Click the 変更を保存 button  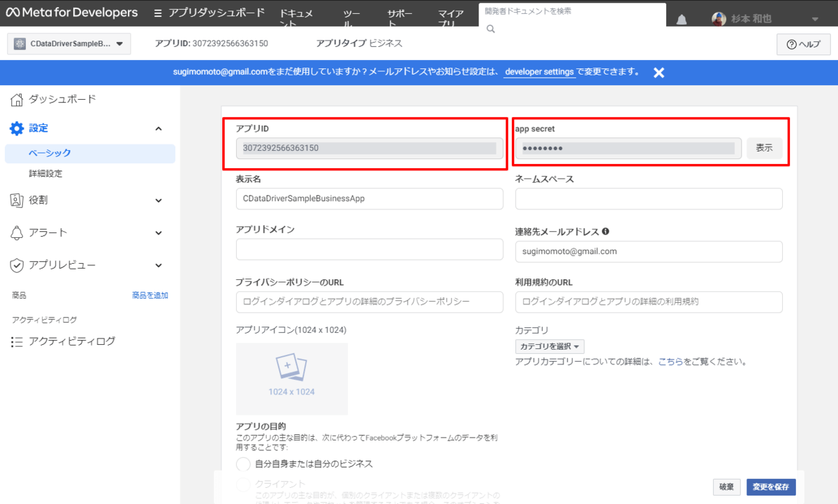(x=771, y=487)
